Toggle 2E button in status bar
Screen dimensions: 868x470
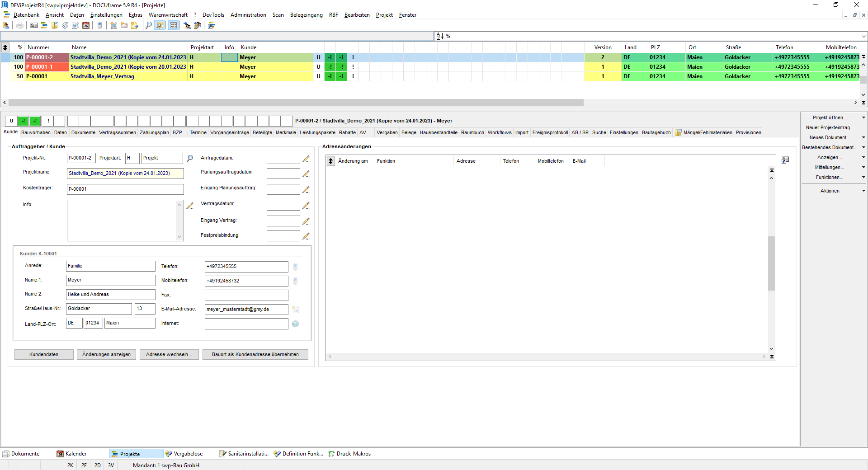click(x=84, y=465)
